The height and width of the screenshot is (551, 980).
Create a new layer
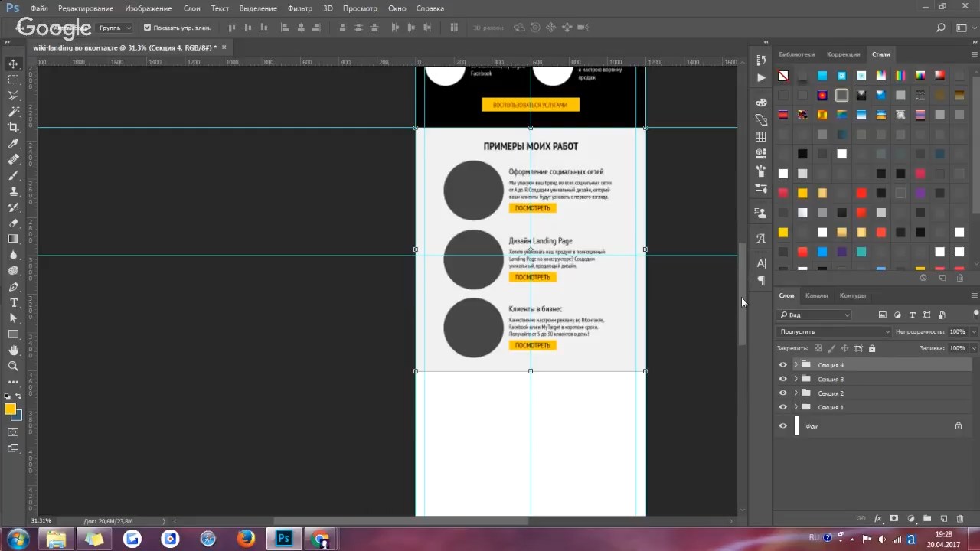(x=944, y=519)
